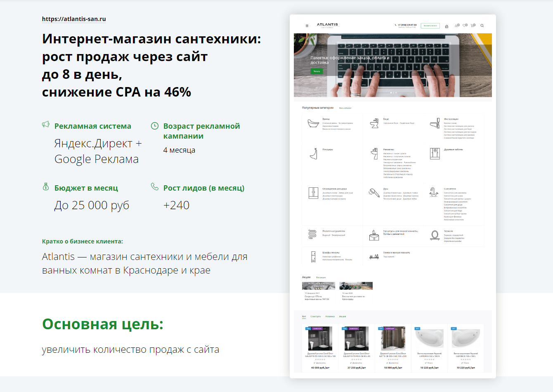Switch to the Новинка tab
The height and width of the screenshot is (392, 553).
(x=330, y=316)
